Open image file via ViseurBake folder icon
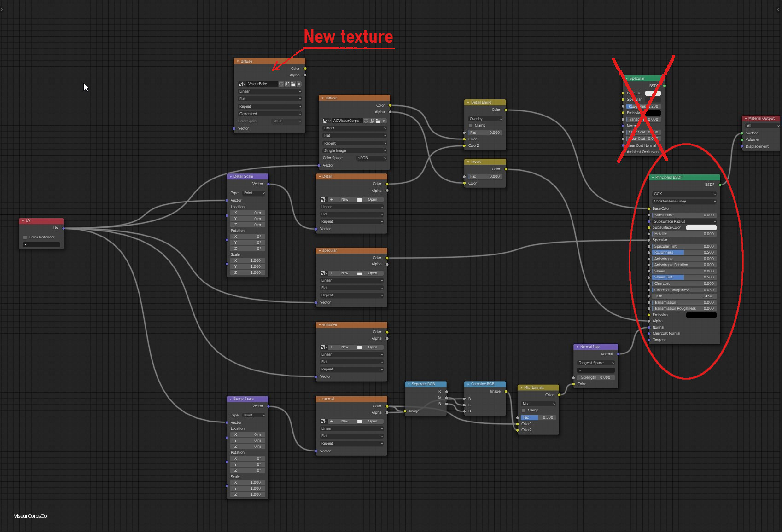782x532 pixels. click(x=293, y=84)
